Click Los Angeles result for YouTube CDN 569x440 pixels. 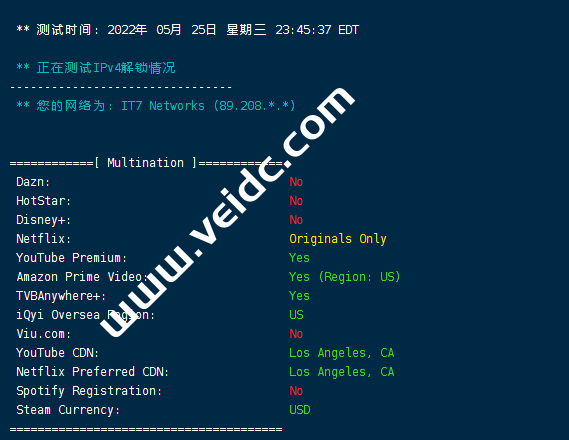[x=341, y=353]
